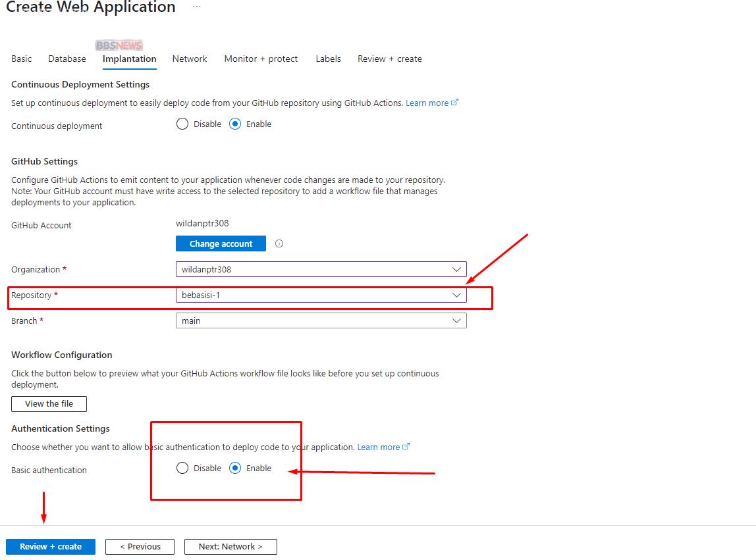Switch to the Basic tab
Screen dimensions: 756x560
click(21, 59)
